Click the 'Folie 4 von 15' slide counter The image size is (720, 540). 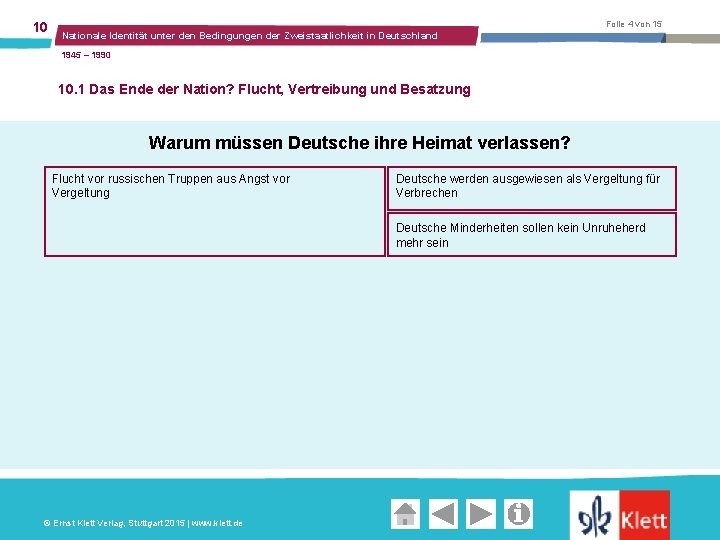(634, 24)
